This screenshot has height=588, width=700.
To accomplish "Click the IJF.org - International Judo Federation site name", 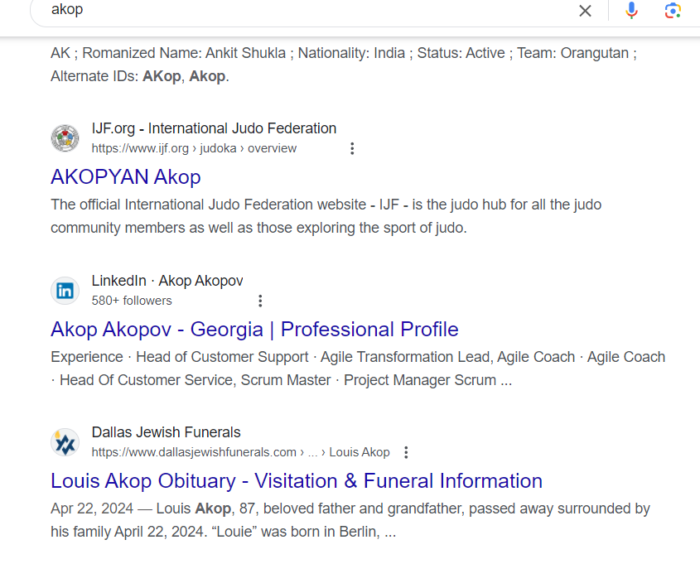I will [214, 128].
